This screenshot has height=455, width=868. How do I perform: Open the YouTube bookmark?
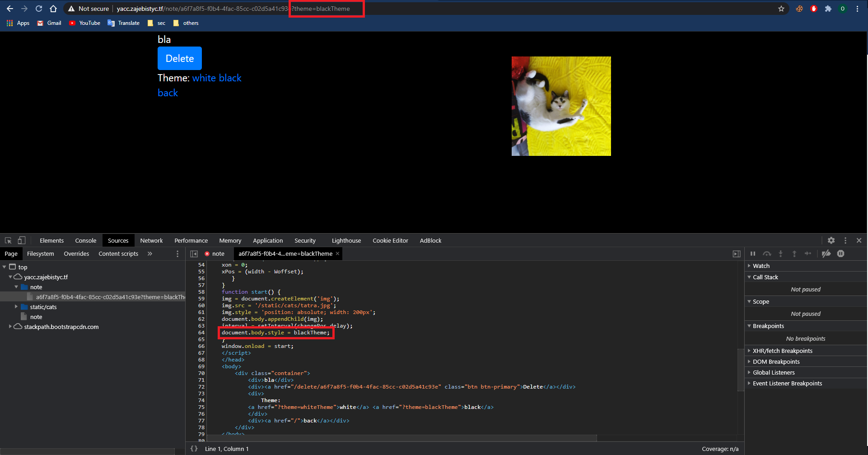pos(85,23)
